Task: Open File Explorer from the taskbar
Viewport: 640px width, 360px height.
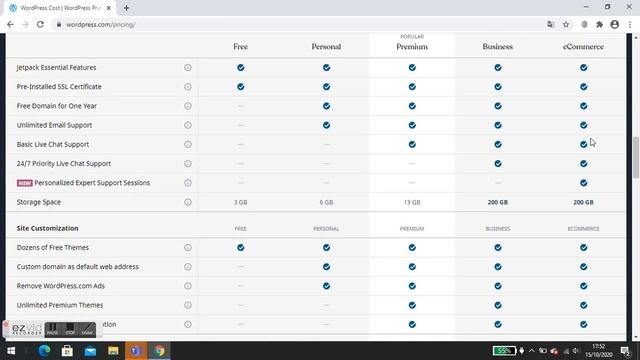Action: coord(113,351)
